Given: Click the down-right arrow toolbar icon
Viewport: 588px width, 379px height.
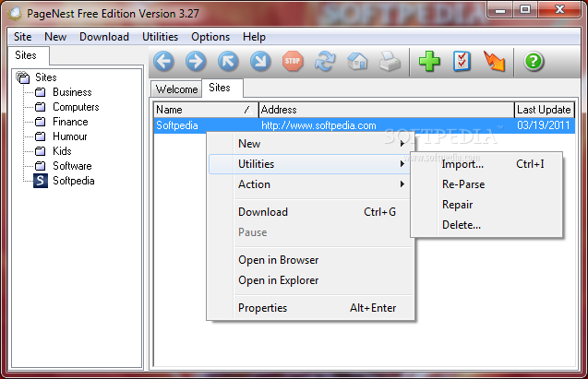Looking at the screenshot, I should (260, 61).
